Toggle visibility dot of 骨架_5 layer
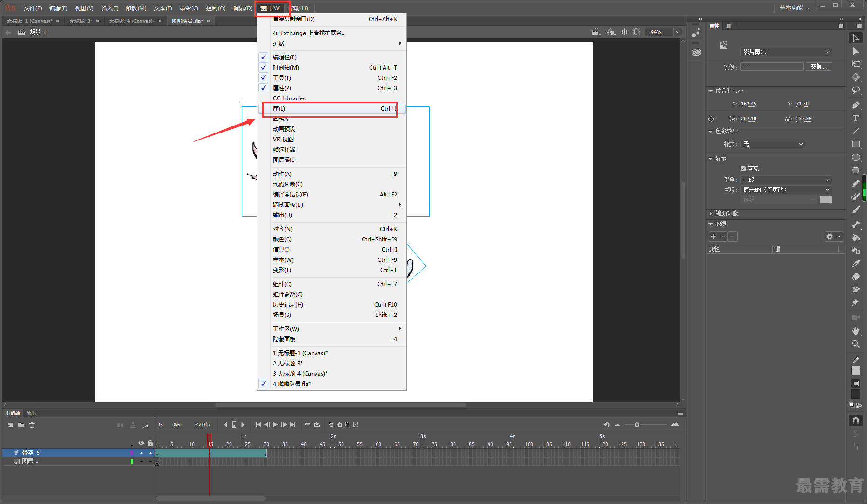867x504 pixels. 141,453
